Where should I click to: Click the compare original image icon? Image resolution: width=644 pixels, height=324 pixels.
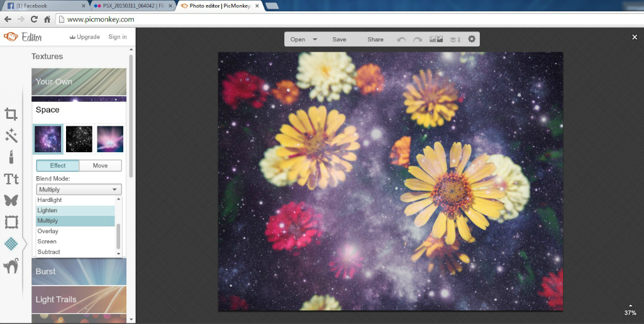pos(436,40)
